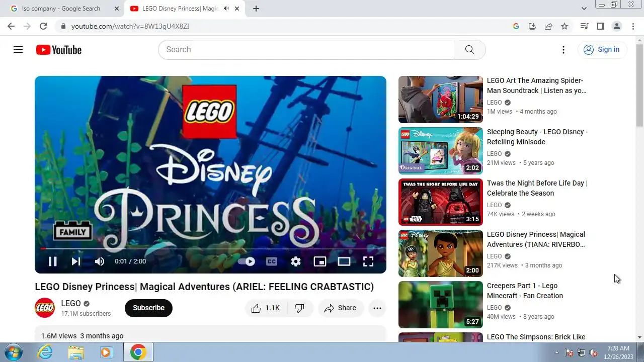The image size is (644, 362).
Task: Open video settings gear
Action: pos(296,261)
